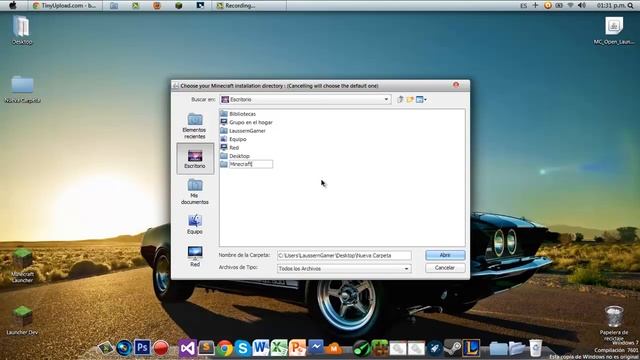Launch Skype from the dock

pos(242,349)
